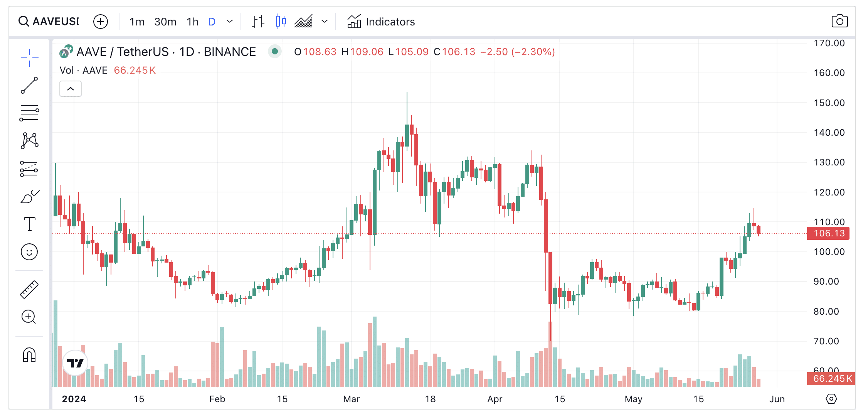The height and width of the screenshot is (418, 868).
Task: Click the −2.50 (−2.30%) change value
Action: click(518, 52)
